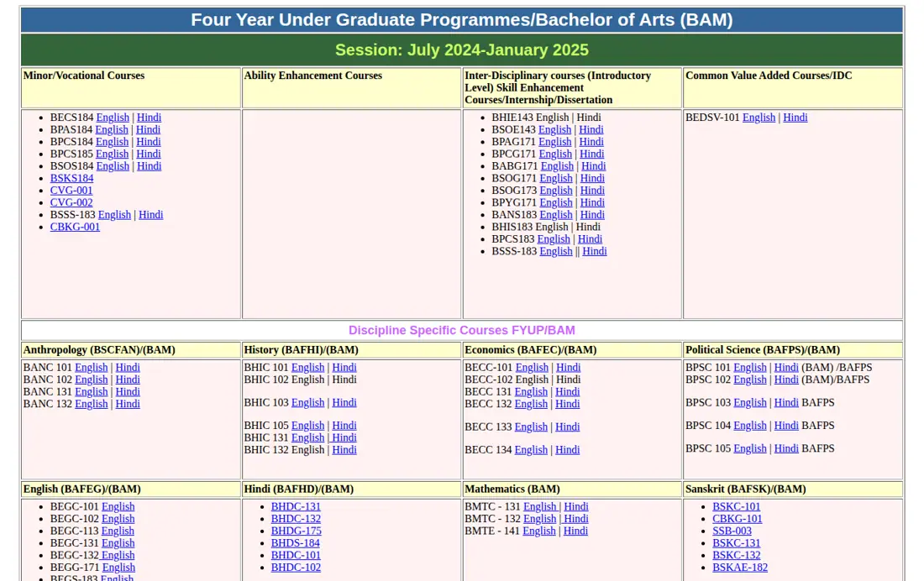
Task: Open the CBKG-101 link
Action: point(738,519)
